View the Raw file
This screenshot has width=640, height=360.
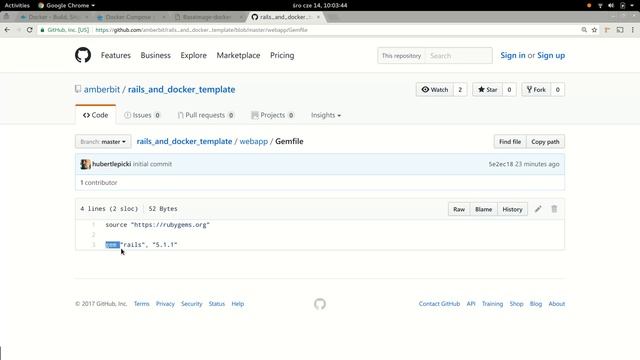click(459, 209)
